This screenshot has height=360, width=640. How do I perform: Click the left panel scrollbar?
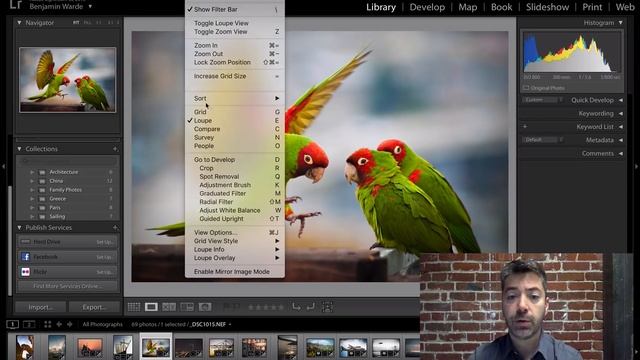10,241
